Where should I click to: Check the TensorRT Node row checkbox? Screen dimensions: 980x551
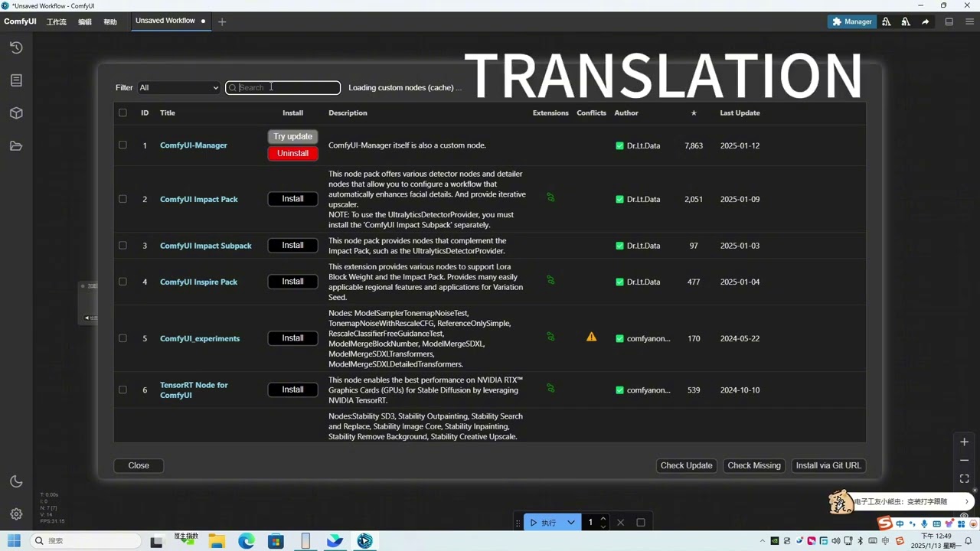pyautogui.click(x=122, y=390)
